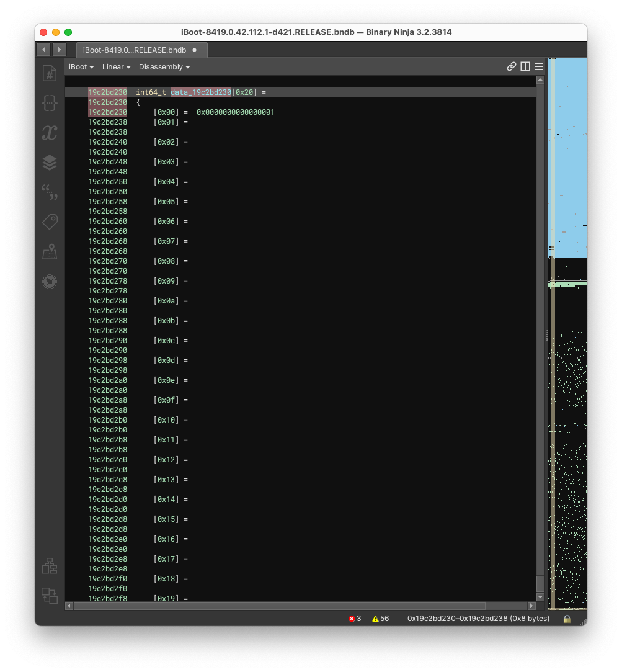Viewport: 622px width, 672px height.
Task: Open the Disassembly level dropdown
Action: [x=164, y=67]
